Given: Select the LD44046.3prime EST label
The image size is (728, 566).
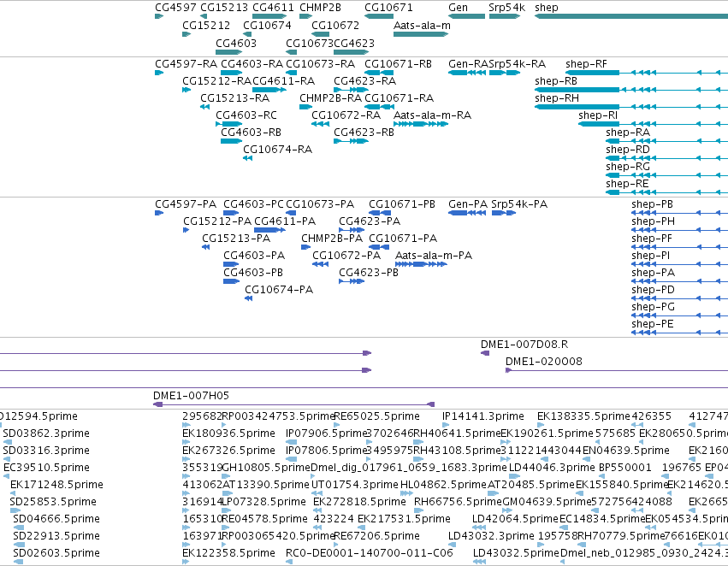Looking at the screenshot, I should [x=552, y=469].
